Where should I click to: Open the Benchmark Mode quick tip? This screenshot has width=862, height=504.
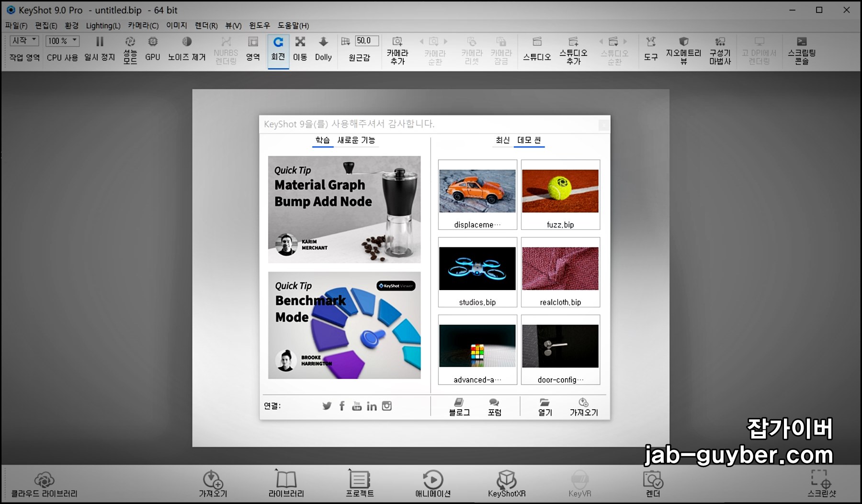click(x=344, y=325)
